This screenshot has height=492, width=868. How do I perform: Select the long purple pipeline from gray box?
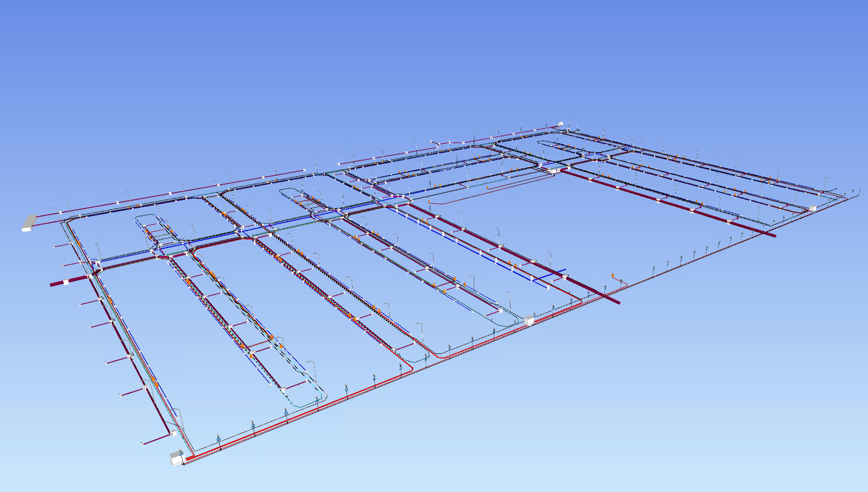pos(173,192)
